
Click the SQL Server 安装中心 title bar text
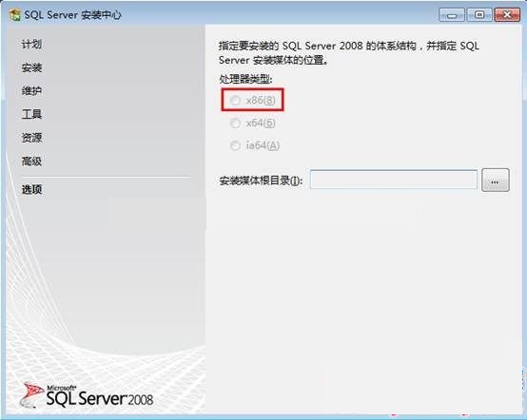pyautogui.click(x=73, y=15)
